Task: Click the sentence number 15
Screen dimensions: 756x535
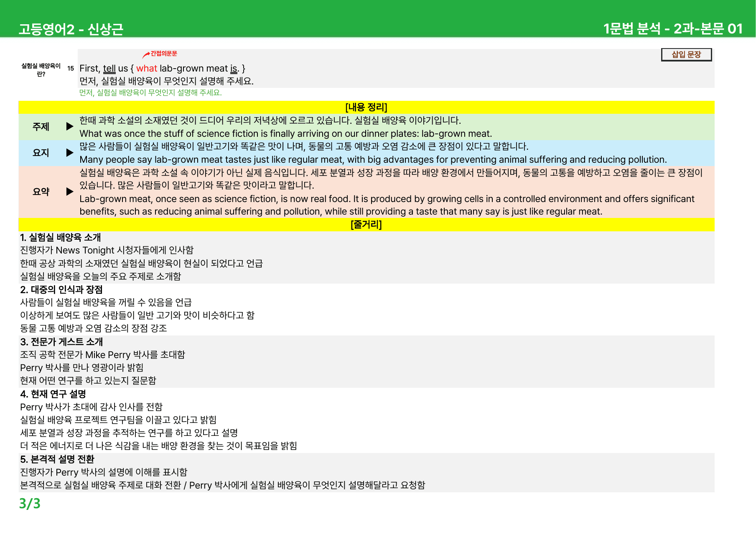Action: 71,68
